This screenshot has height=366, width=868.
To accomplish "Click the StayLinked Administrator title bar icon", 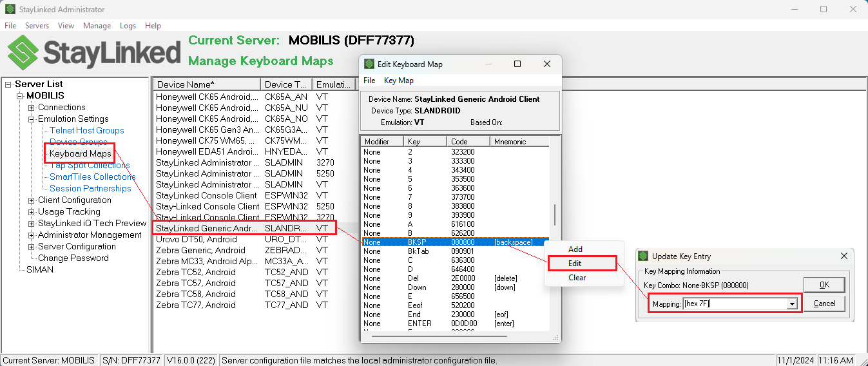I will (x=10, y=10).
